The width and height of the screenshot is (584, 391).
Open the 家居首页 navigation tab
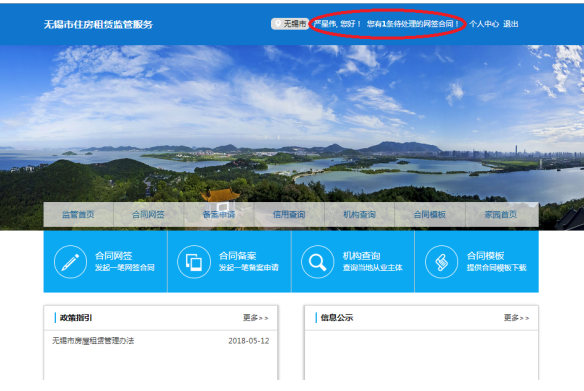[501, 214]
